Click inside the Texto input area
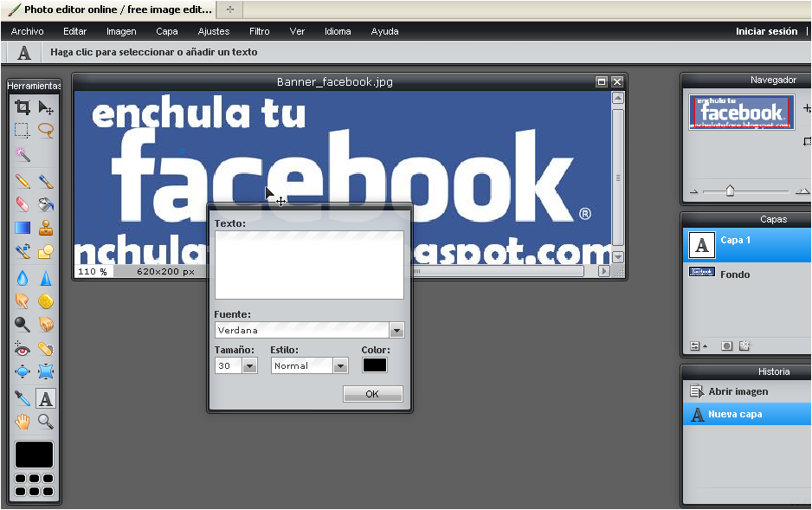The height and width of the screenshot is (510, 812). click(x=309, y=265)
